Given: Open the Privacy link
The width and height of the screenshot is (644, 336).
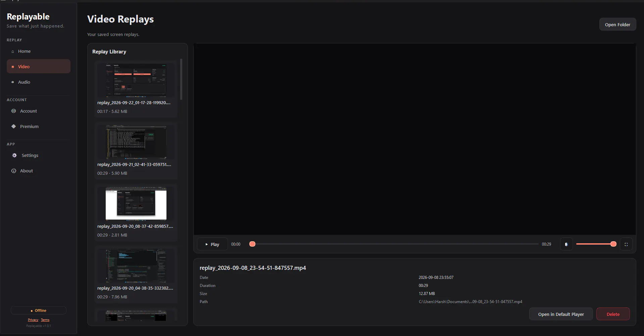Looking at the screenshot, I should click(33, 320).
